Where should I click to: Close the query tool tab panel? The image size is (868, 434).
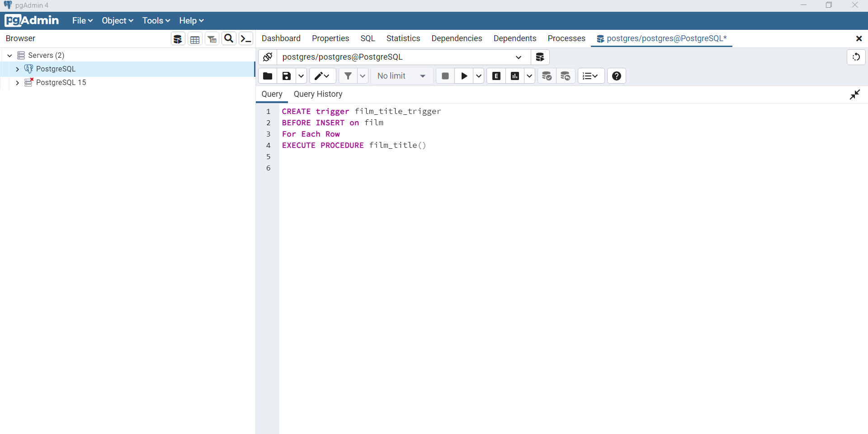(x=859, y=39)
